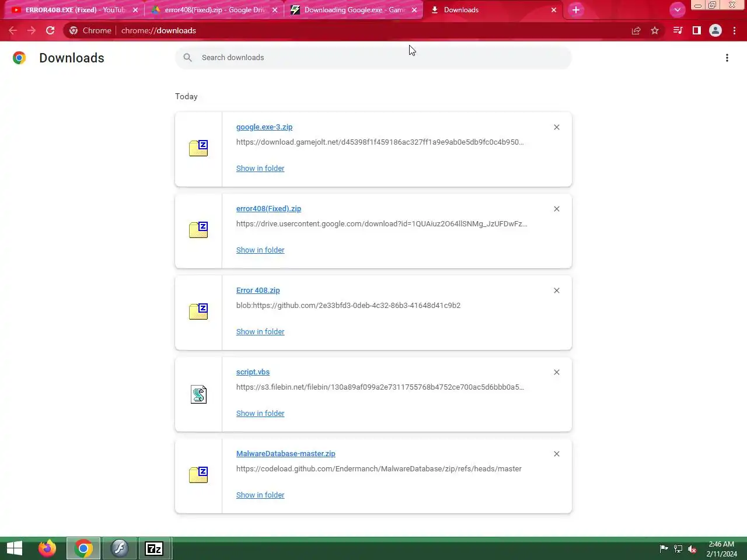
Task: Share this page via address bar icon
Action: [636, 30]
